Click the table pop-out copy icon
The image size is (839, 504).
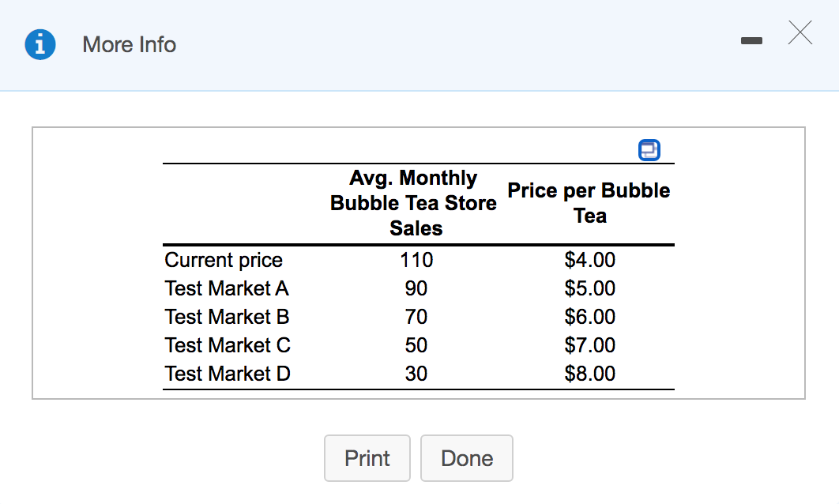649,149
